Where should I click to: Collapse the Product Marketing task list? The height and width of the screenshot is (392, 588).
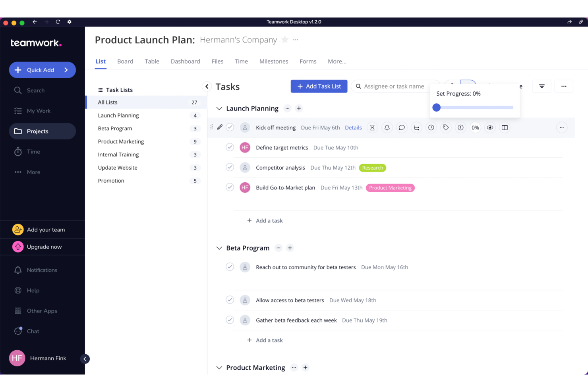(219, 368)
